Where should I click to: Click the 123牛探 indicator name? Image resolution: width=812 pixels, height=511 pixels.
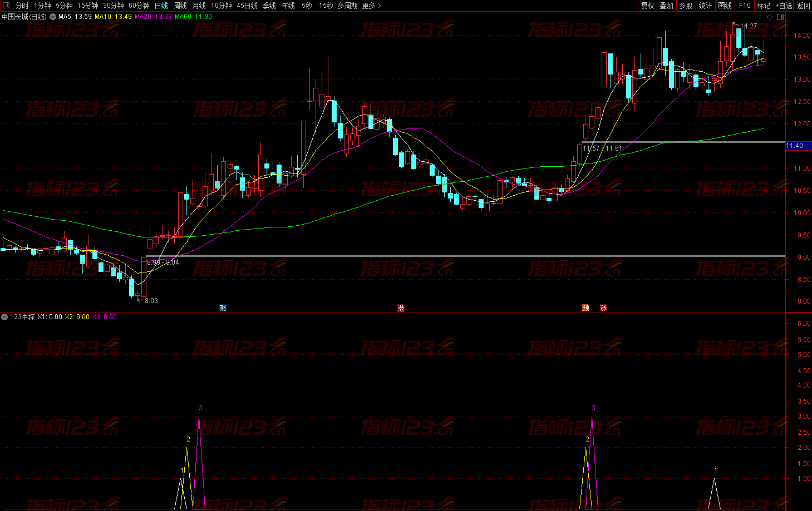pyautogui.click(x=22, y=317)
